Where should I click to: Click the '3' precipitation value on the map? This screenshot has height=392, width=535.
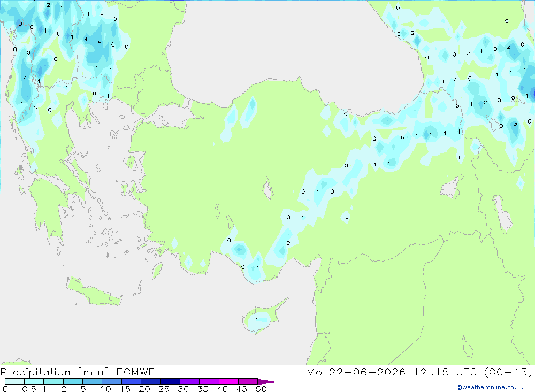click(x=515, y=124)
